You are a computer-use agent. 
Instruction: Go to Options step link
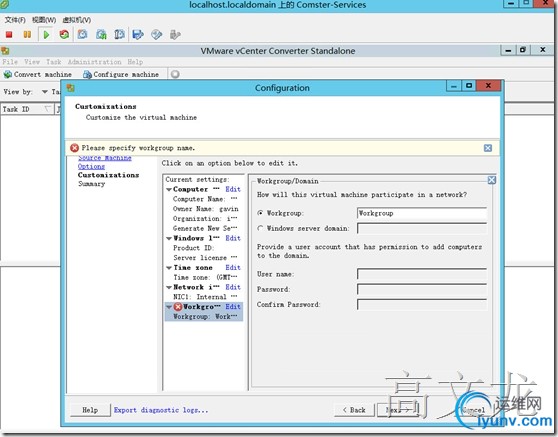pyautogui.click(x=91, y=167)
